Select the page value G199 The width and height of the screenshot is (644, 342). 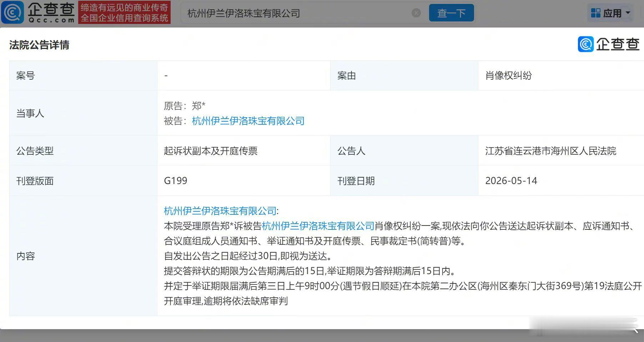(175, 181)
